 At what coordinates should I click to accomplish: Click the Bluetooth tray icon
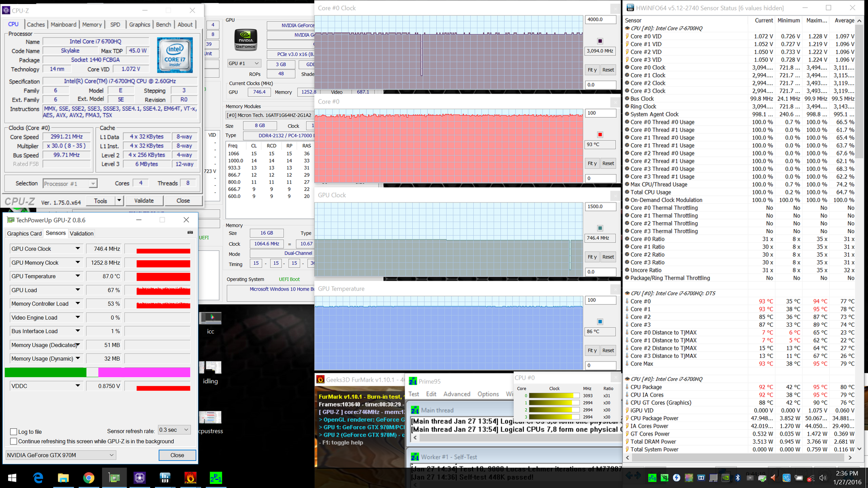(737, 478)
